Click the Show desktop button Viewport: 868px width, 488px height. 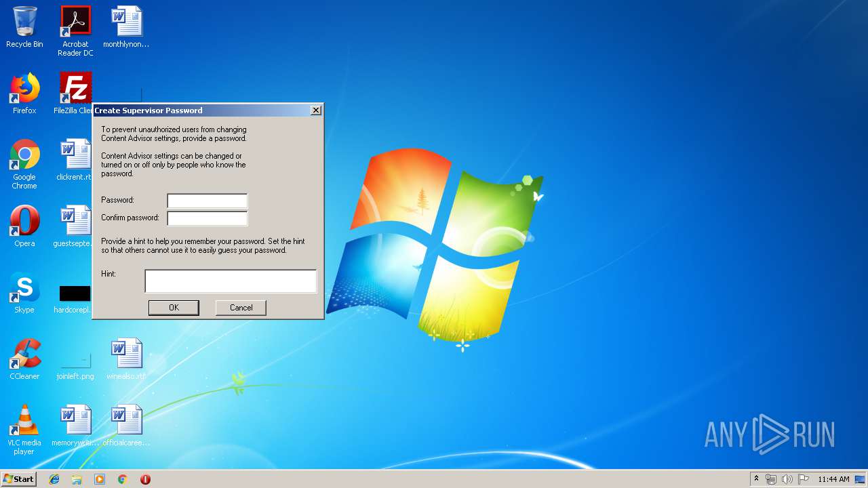[861, 479]
